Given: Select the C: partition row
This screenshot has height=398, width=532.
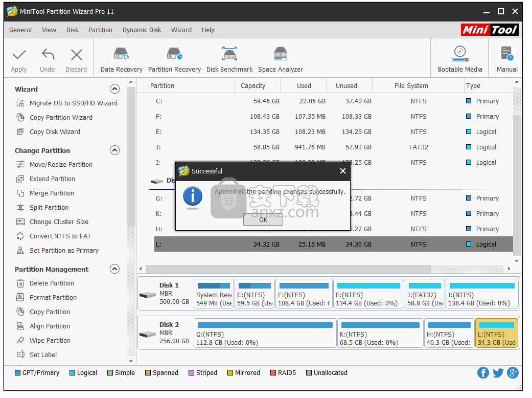Looking at the screenshot, I should pos(333,101).
